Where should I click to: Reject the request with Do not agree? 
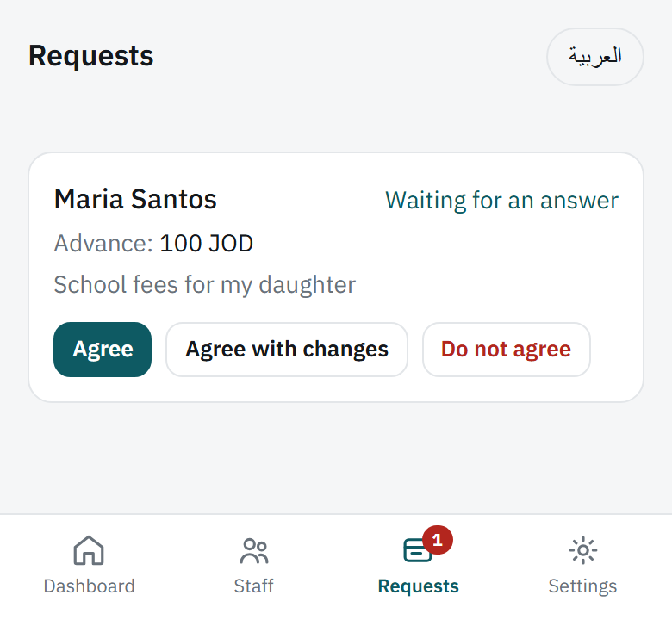(x=506, y=350)
